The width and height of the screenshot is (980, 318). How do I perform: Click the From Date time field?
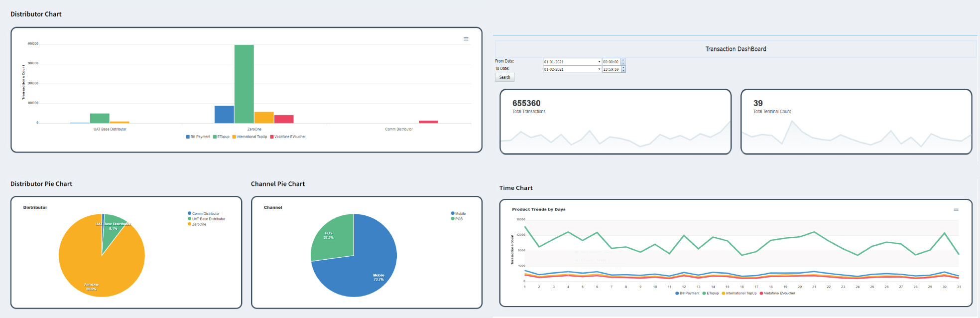pyautogui.click(x=611, y=62)
